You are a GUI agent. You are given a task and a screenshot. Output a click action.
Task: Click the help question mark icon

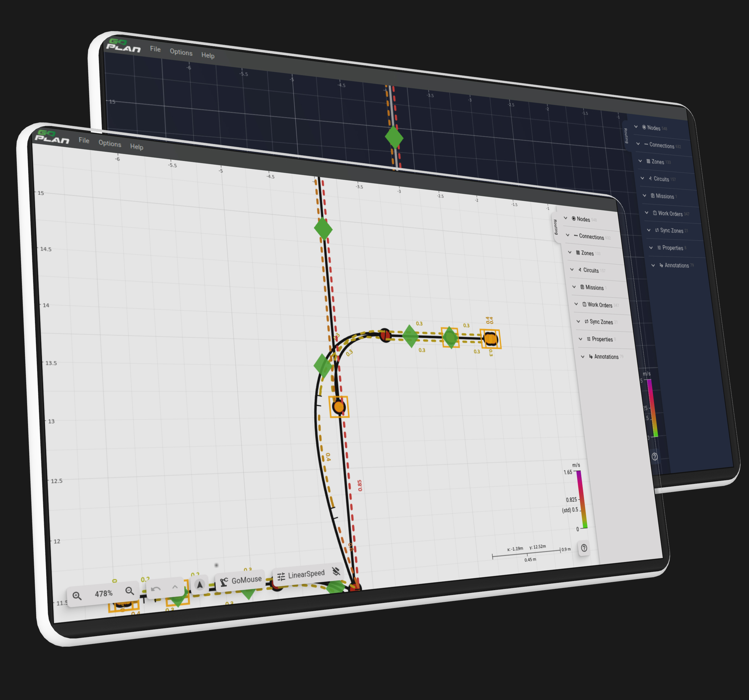click(x=584, y=548)
